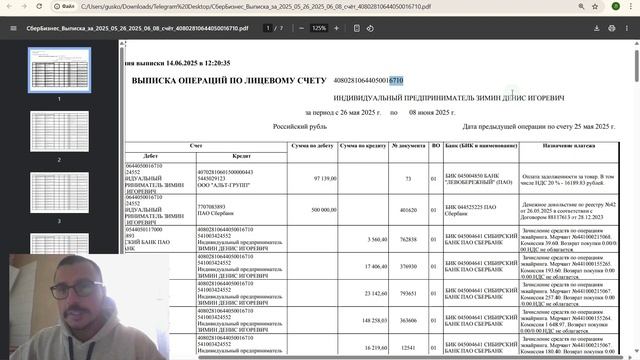Click document number 376930
The width and height of the screenshot is (640, 360).
tap(408, 266)
